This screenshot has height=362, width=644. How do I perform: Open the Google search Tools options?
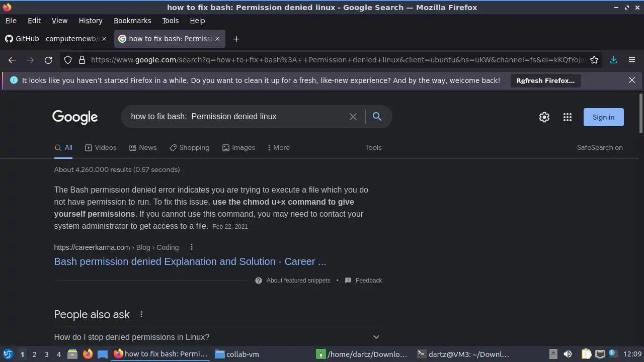373,147
